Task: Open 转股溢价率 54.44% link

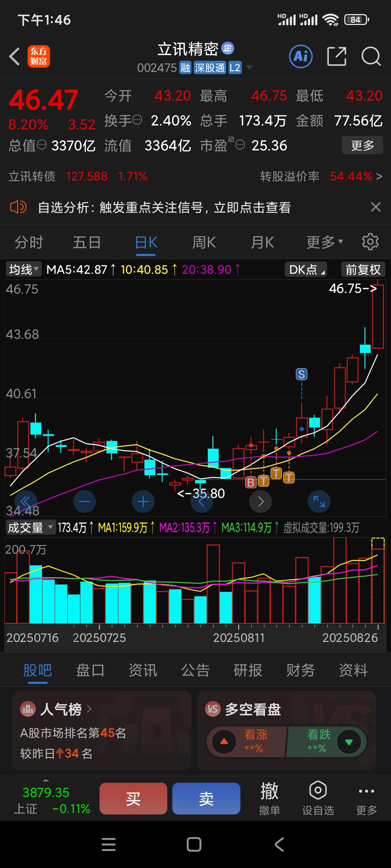Action: (x=321, y=176)
